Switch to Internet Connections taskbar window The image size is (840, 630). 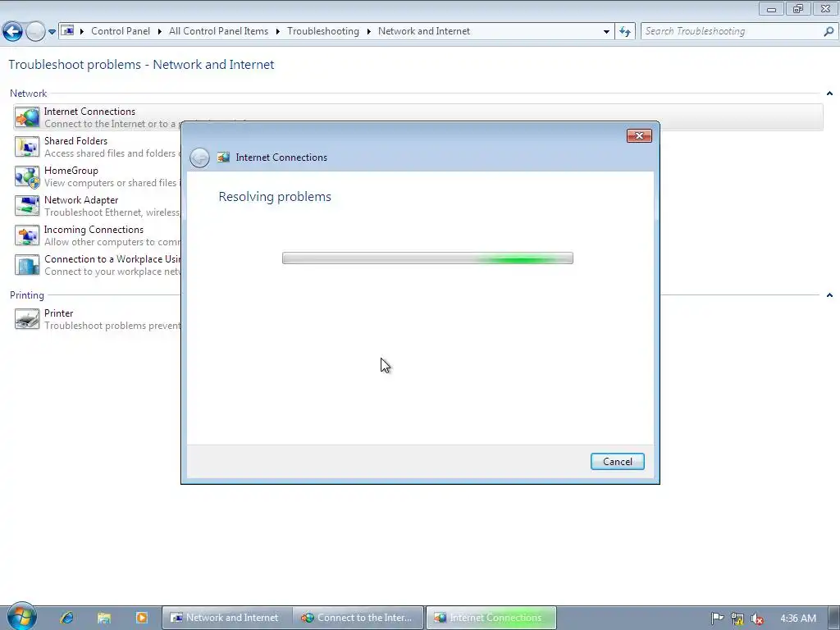[x=491, y=618]
